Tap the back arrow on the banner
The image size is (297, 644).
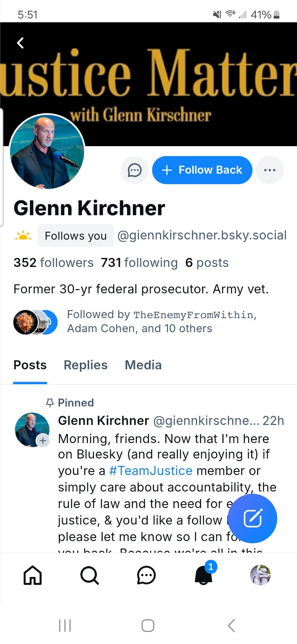click(x=21, y=43)
